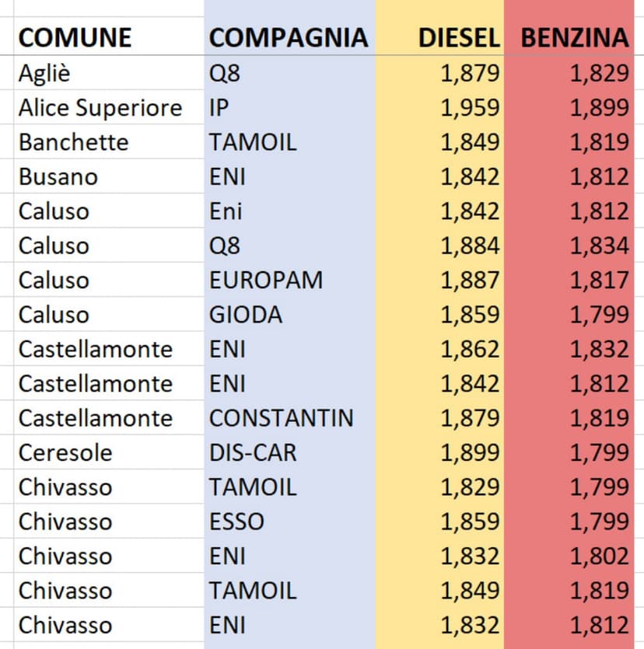This screenshot has width=644, height=649.
Task: Select the benzina price 1,899 cell
Action: 599,107
